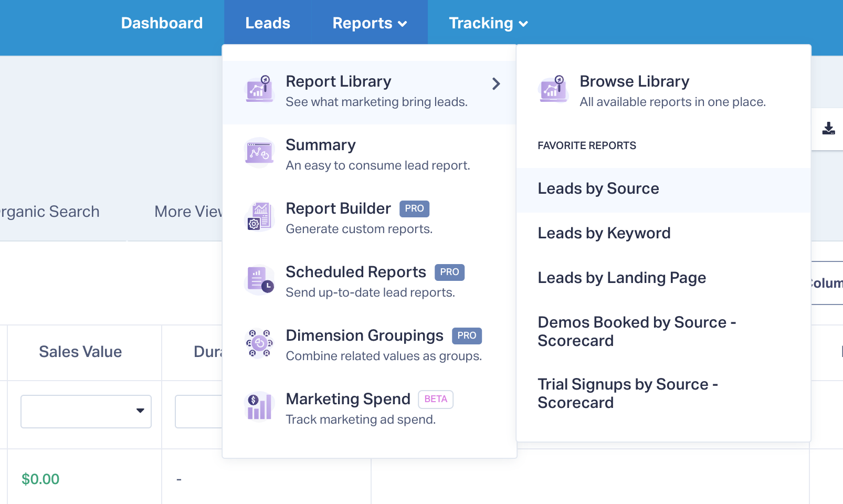Click 'Send up-to-date lead reports.' description
The width and height of the screenshot is (843, 504).
click(370, 292)
